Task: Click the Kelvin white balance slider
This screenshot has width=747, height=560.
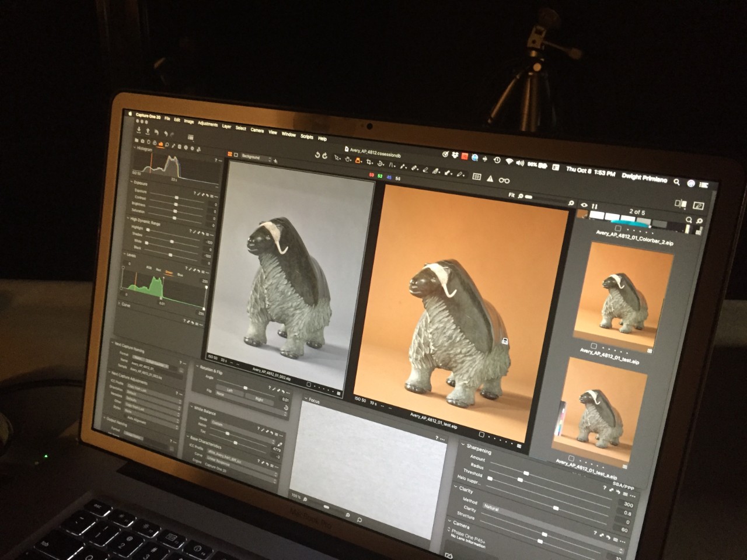Action: coord(228,433)
